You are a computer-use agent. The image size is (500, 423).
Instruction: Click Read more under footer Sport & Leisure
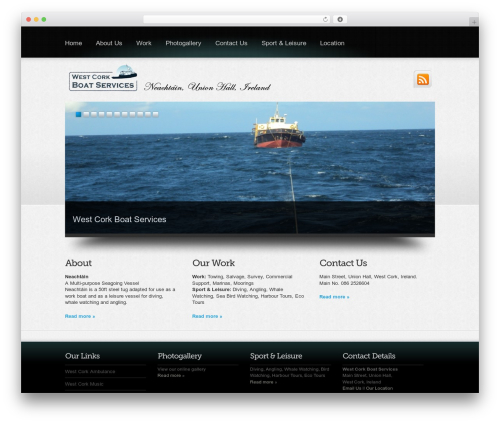pos(263,382)
